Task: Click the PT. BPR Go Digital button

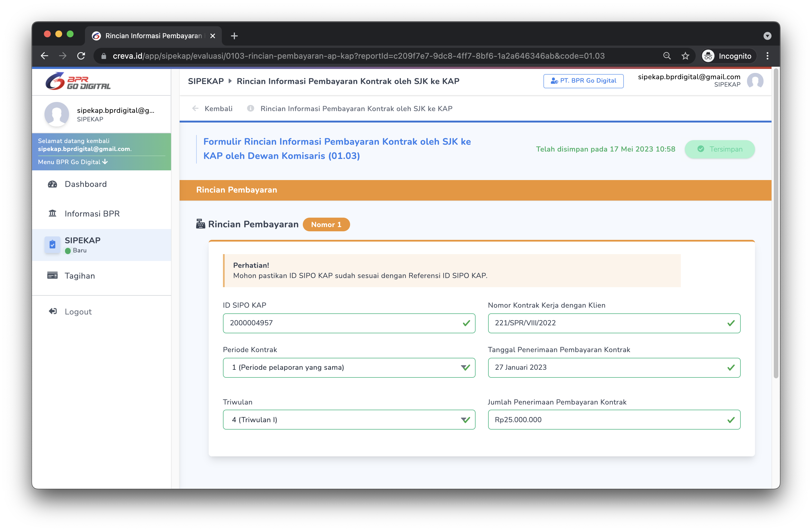Action: (x=583, y=81)
